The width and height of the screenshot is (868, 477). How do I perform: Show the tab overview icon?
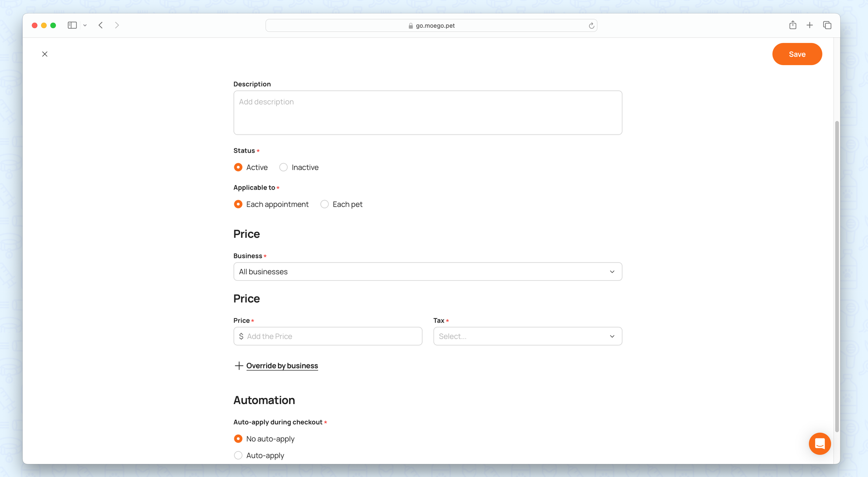[x=827, y=25]
